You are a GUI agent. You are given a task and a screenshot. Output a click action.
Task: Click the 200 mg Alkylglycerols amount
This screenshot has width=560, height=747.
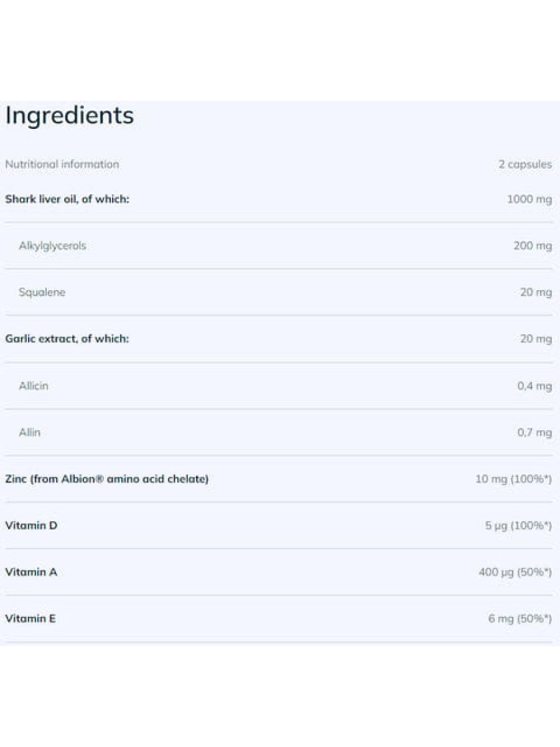[x=533, y=246]
